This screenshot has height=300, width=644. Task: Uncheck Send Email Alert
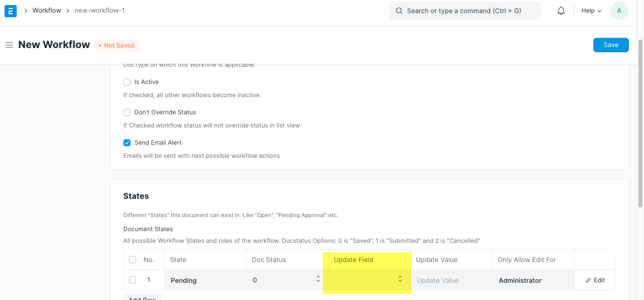(x=127, y=142)
